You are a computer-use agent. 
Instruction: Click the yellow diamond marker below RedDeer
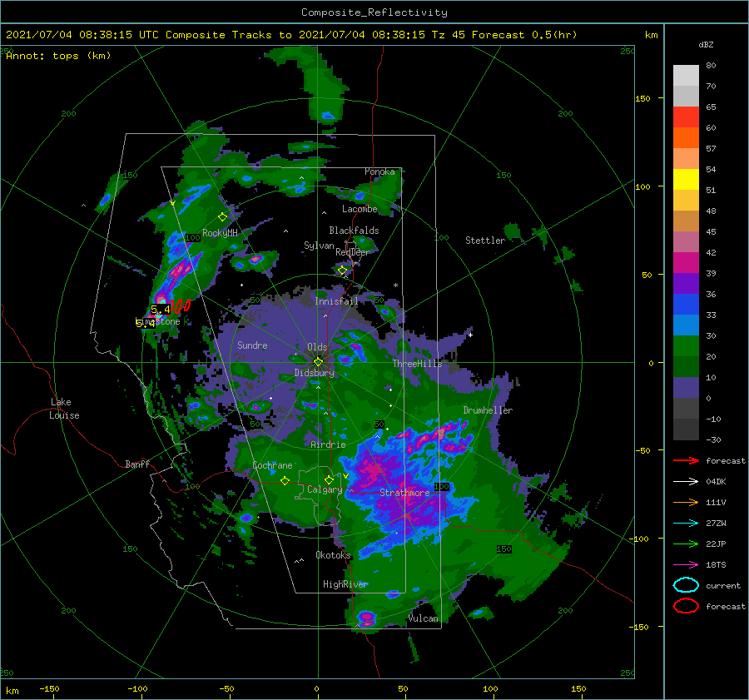click(x=343, y=271)
